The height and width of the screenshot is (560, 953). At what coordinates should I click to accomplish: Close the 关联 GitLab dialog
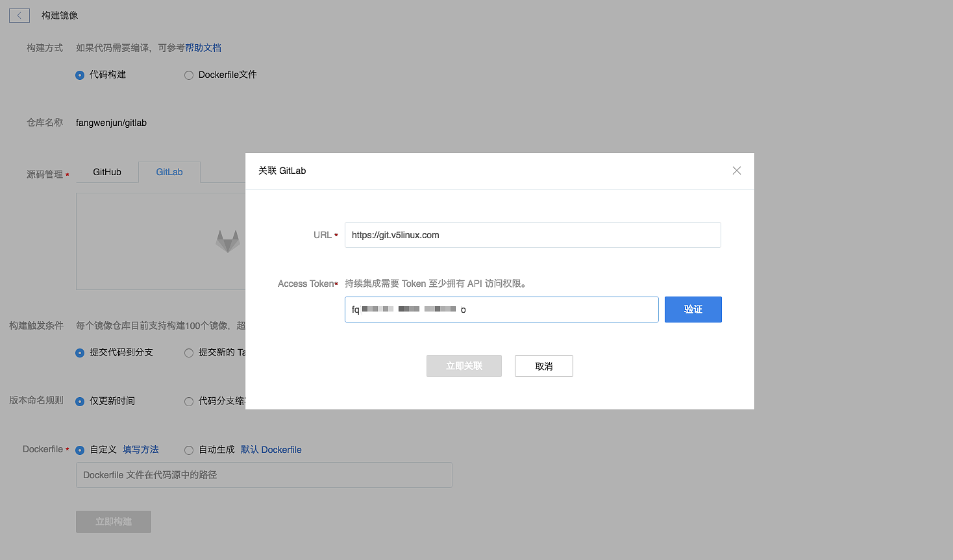736,171
